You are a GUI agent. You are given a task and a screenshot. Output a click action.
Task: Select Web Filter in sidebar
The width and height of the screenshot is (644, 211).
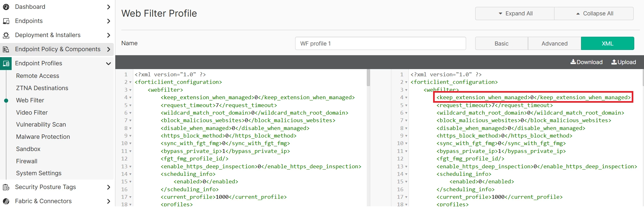(x=30, y=100)
